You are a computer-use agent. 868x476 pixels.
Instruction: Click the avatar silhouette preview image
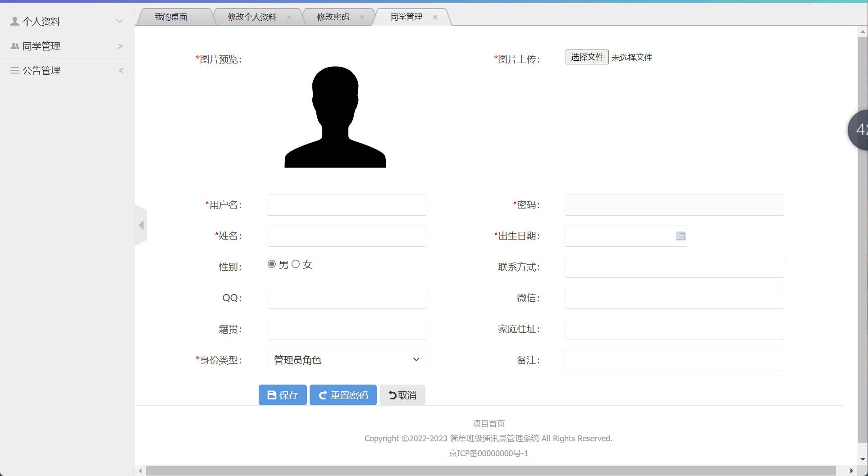[335, 117]
